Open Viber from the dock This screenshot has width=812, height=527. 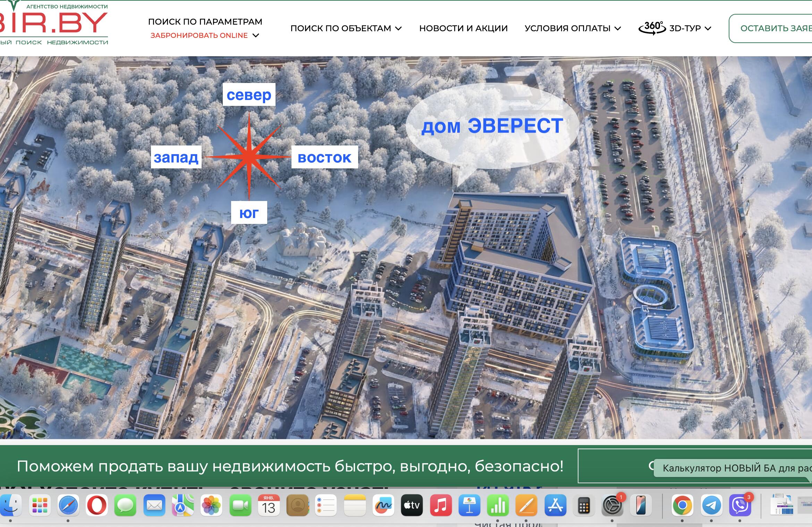click(x=740, y=505)
